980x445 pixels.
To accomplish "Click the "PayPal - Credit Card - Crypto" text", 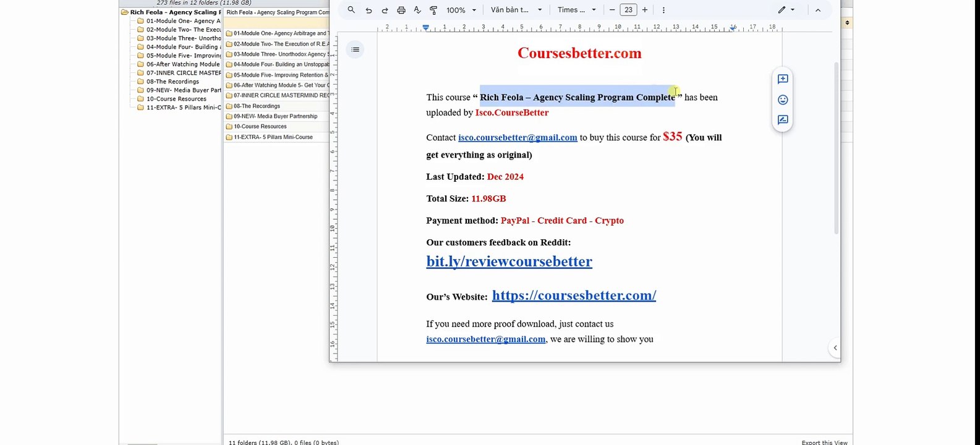I will 562,221.
